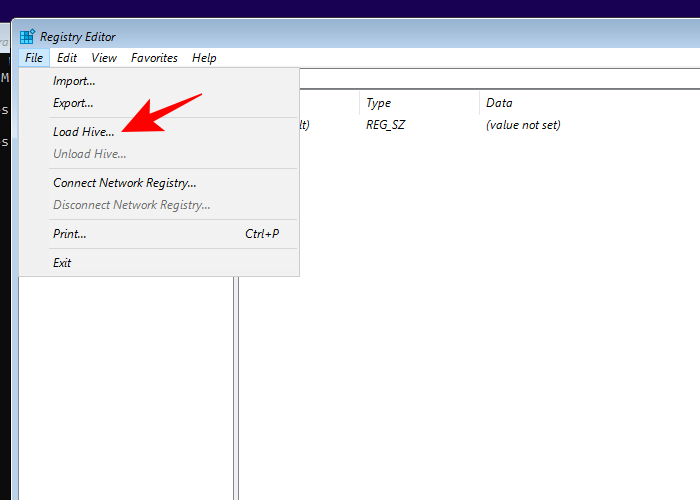
Task: Click into the registry address bar
Action: click(500, 78)
